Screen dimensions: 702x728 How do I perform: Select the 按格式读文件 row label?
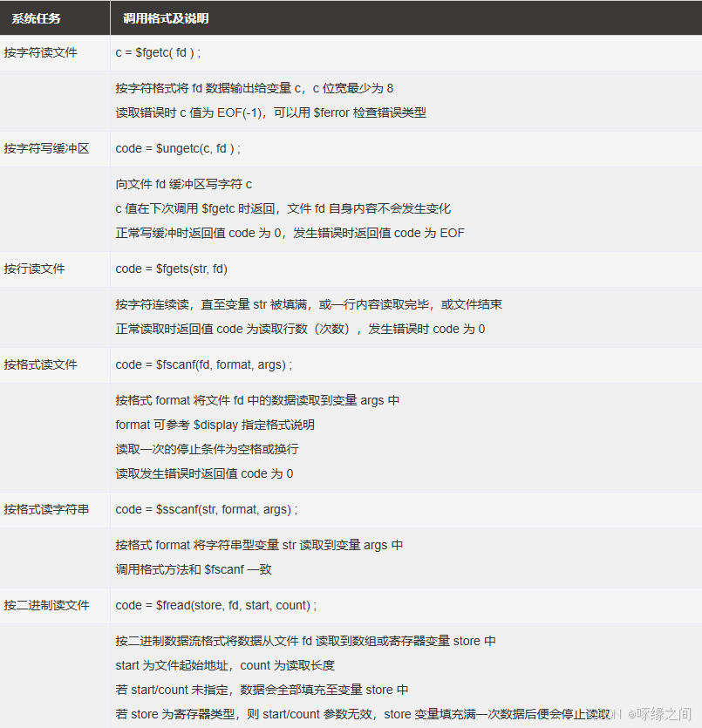pyautogui.click(x=40, y=365)
